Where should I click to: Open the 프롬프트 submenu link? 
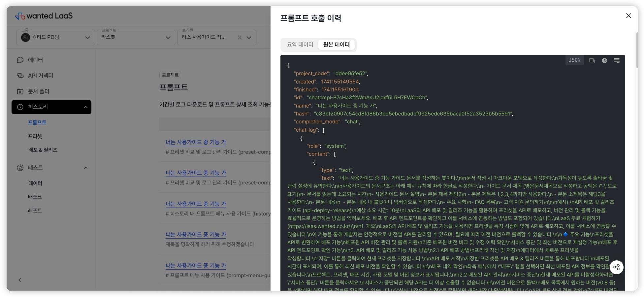coord(37,122)
